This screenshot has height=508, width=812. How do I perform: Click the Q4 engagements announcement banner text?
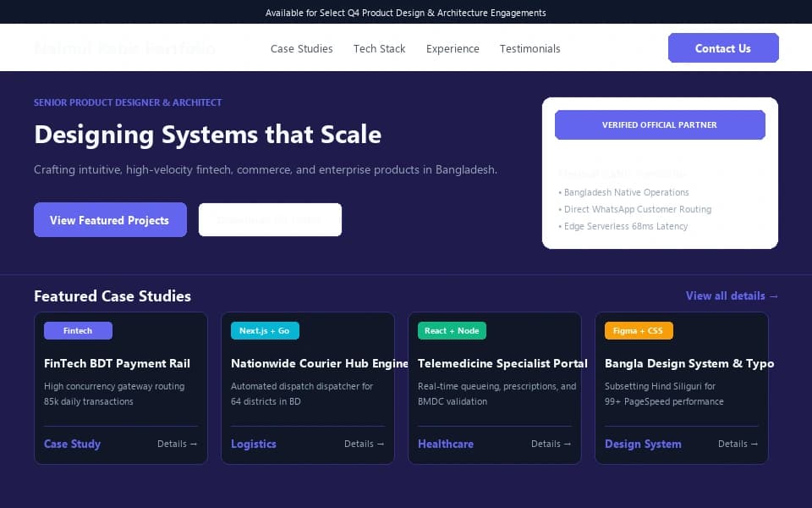[406, 13]
